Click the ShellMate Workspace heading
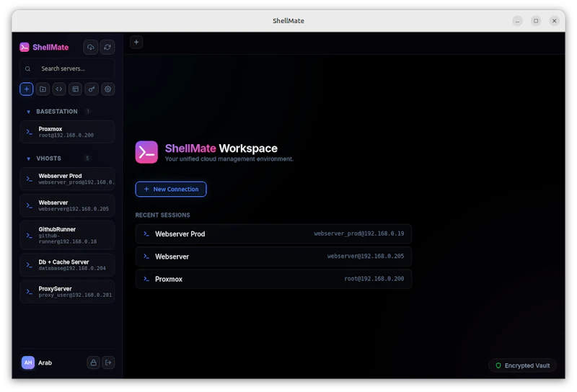The height and width of the screenshot is (392, 577). [221, 148]
